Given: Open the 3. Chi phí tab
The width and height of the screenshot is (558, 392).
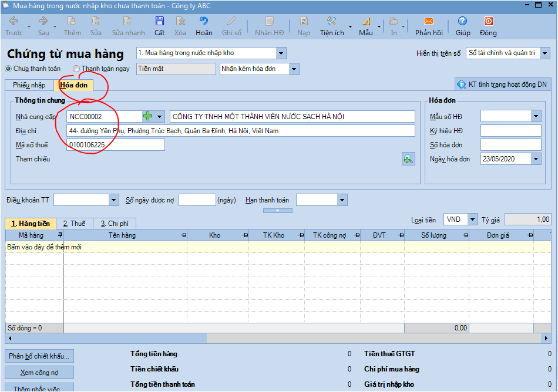Looking at the screenshot, I should tap(115, 224).
